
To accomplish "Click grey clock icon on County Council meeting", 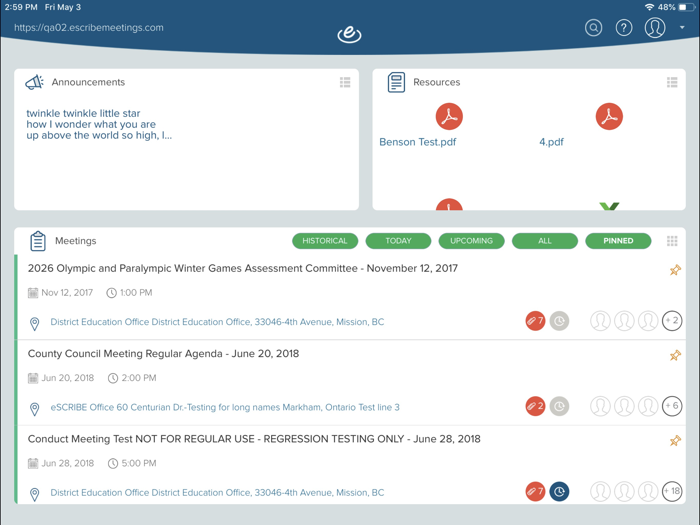I will coord(559,406).
